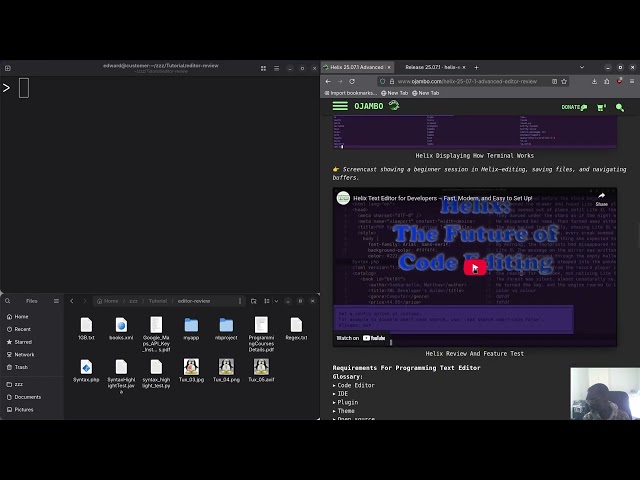The height and width of the screenshot is (480, 640).
Task: Select the myapp folder
Action: (x=191, y=328)
